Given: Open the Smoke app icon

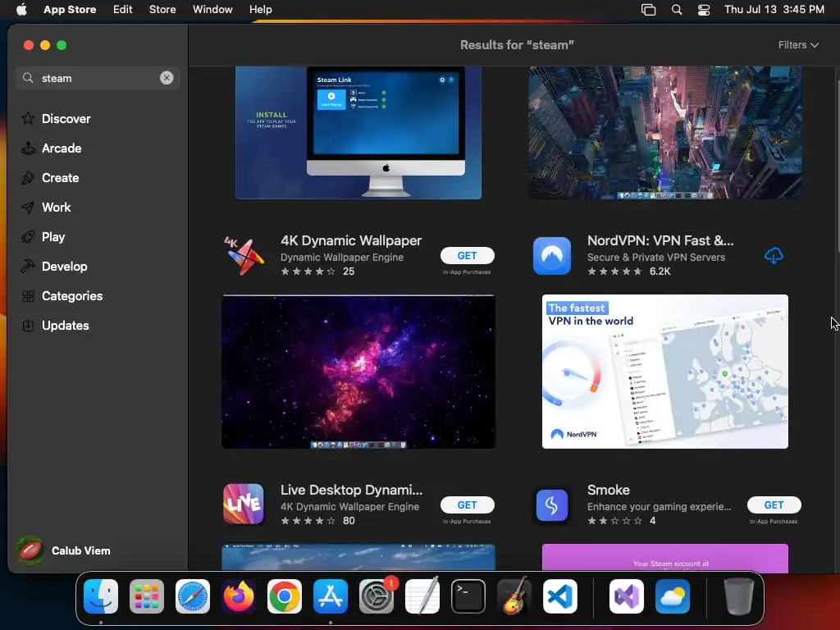Looking at the screenshot, I should coord(552,504).
